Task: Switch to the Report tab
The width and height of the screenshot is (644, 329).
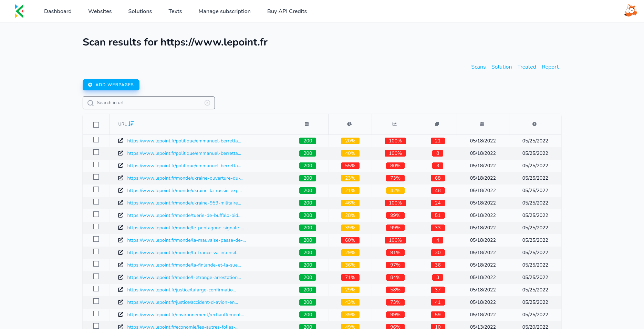Action: [x=550, y=67]
